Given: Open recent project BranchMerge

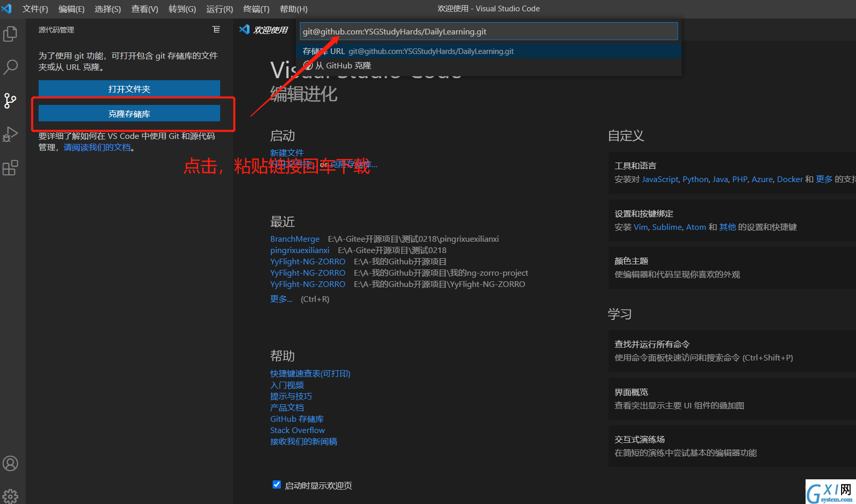Looking at the screenshot, I should pos(295,239).
